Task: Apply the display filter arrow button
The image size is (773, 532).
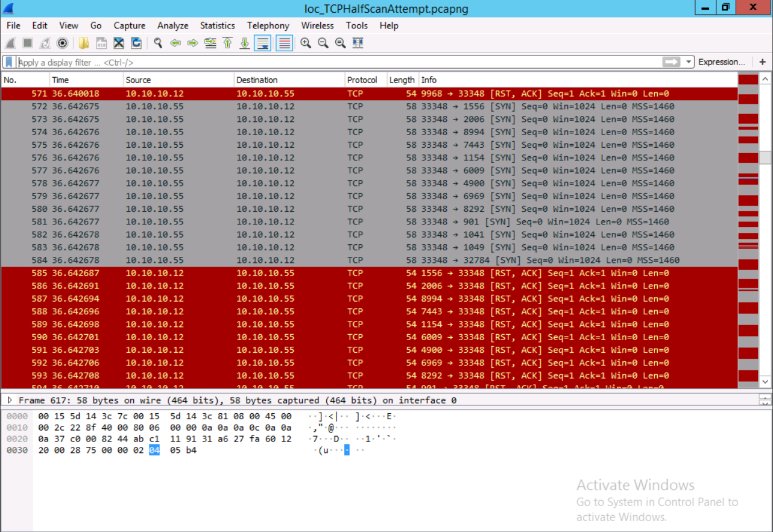Action: (x=671, y=62)
